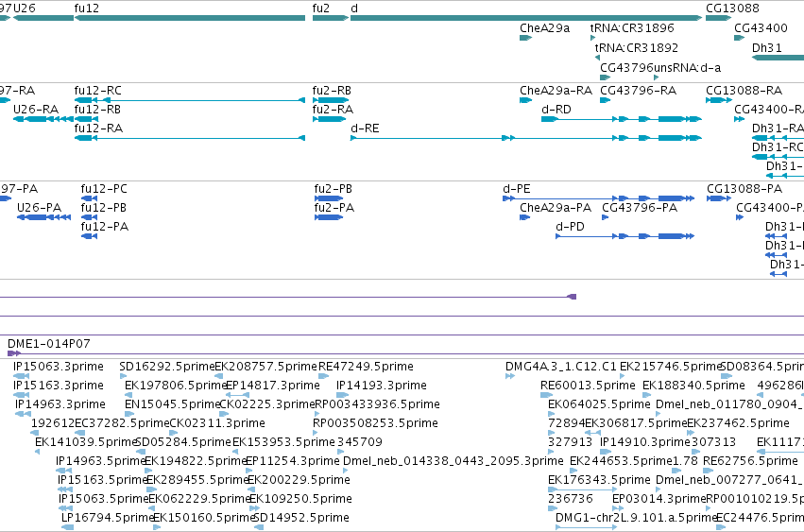Viewport: 804px width, 532px height.
Task: Click the EK200229.5prime EST label
Action: pos(299,480)
